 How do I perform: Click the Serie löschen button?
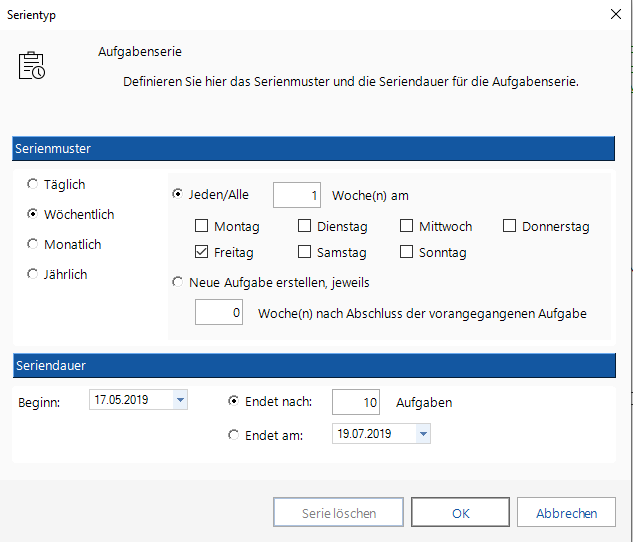[x=338, y=512]
